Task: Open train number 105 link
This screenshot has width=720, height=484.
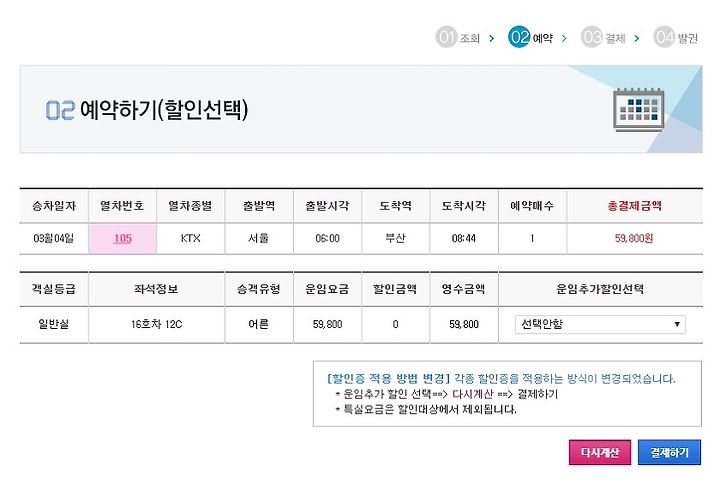Action: pos(123,238)
